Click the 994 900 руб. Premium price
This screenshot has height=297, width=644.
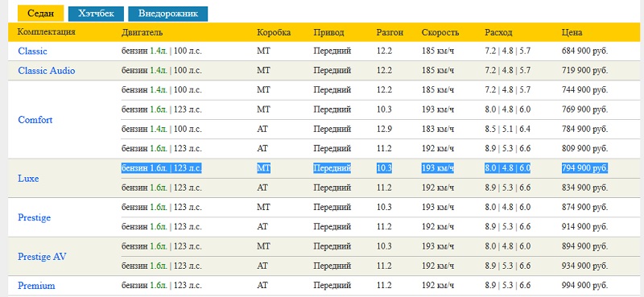pos(584,285)
